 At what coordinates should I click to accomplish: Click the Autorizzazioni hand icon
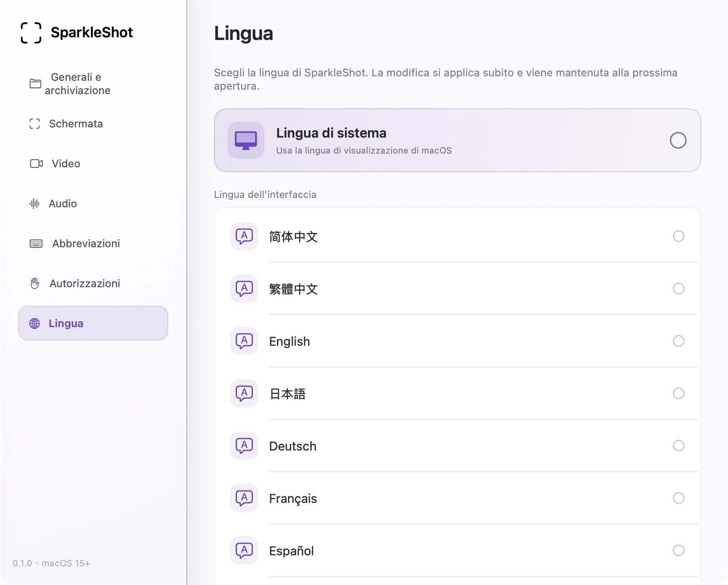pyautogui.click(x=35, y=283)
